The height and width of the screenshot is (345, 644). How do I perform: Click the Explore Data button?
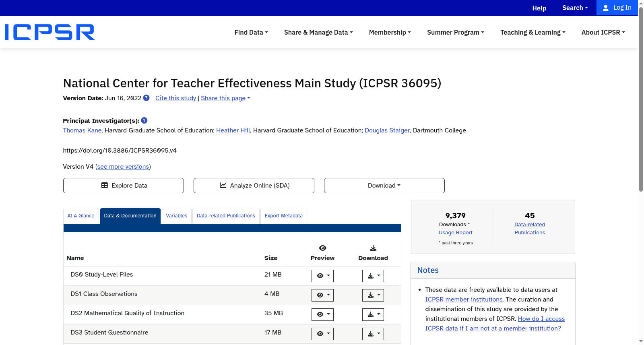point(124,186)
